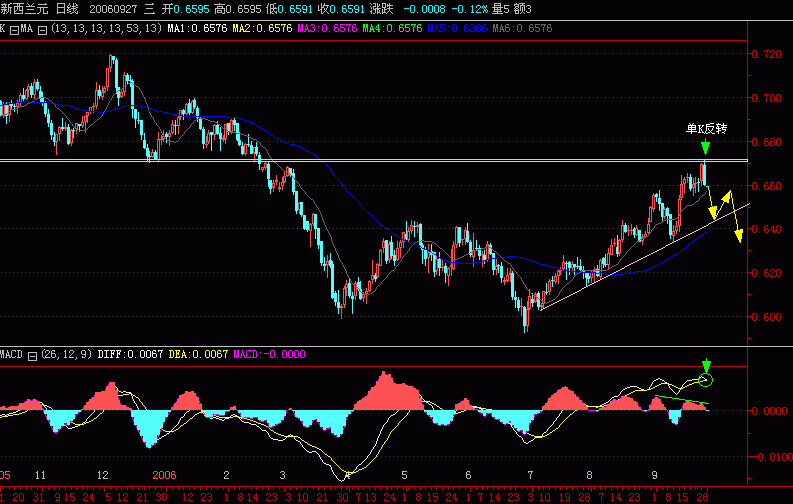Click the DIFF:0.0067 value
Image resolution: width=793 pixels, height=504 pixels.
click(130, 354)
